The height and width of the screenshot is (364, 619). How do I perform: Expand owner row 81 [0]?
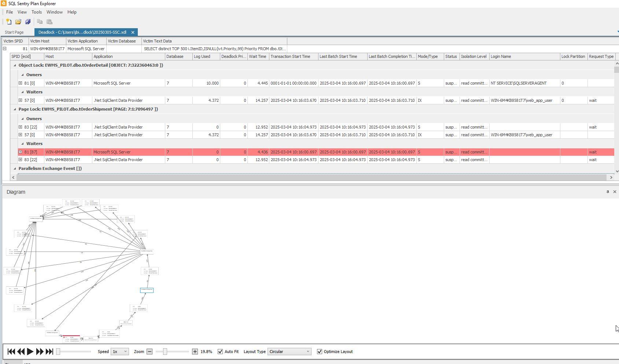coord(21,83)
